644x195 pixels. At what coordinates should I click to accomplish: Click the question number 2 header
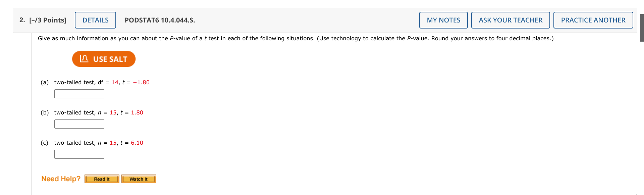pyautogui.click(x=21, y=20)
